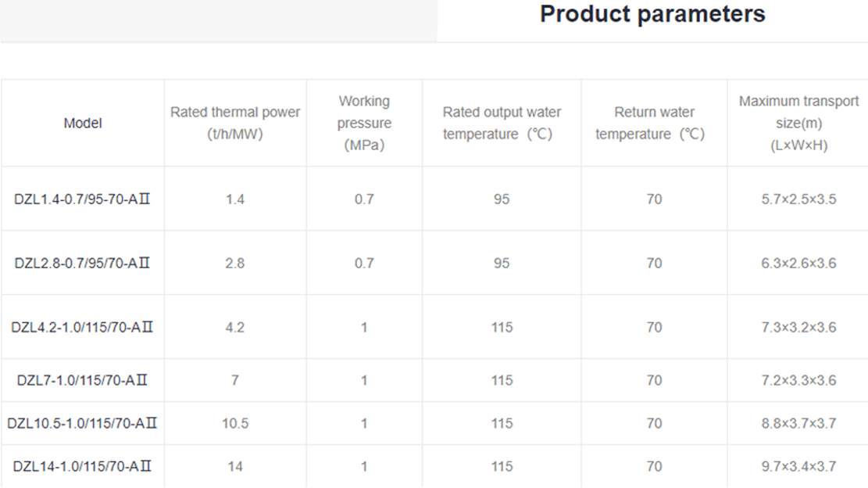Click the Product parameters heading
The height and width of the screenshot is (488, 868).
pos(652,14)
